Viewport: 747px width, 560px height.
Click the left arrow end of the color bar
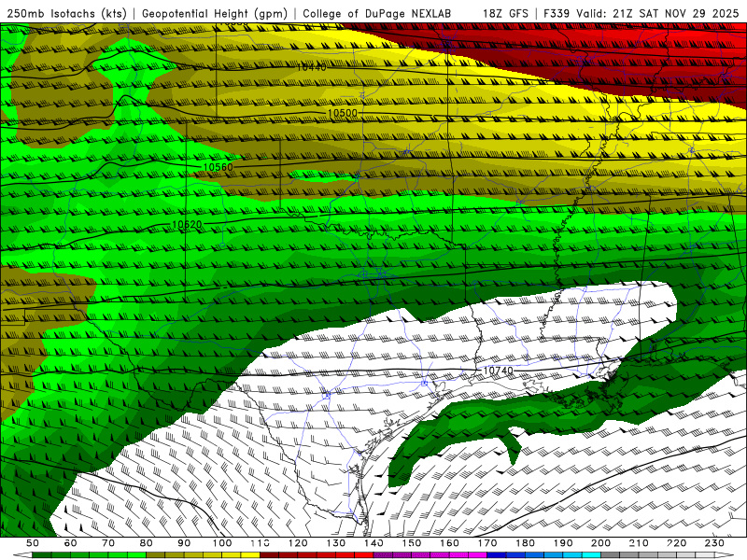(22, 555)
